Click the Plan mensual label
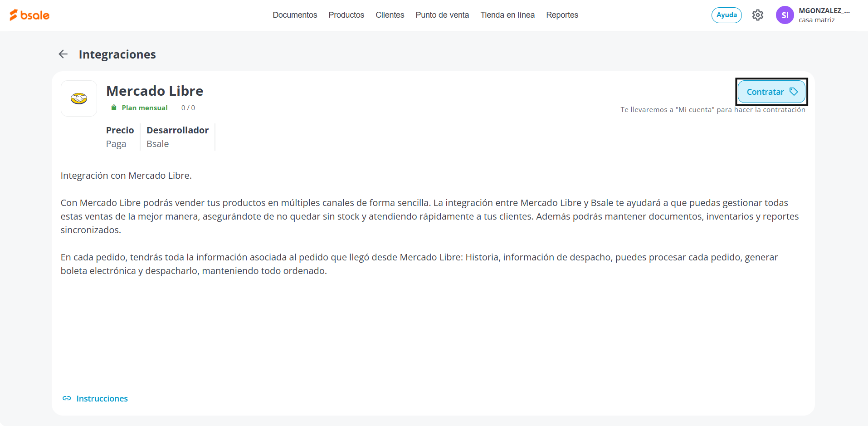Screen dimensions: 868x426 point(145,108)
